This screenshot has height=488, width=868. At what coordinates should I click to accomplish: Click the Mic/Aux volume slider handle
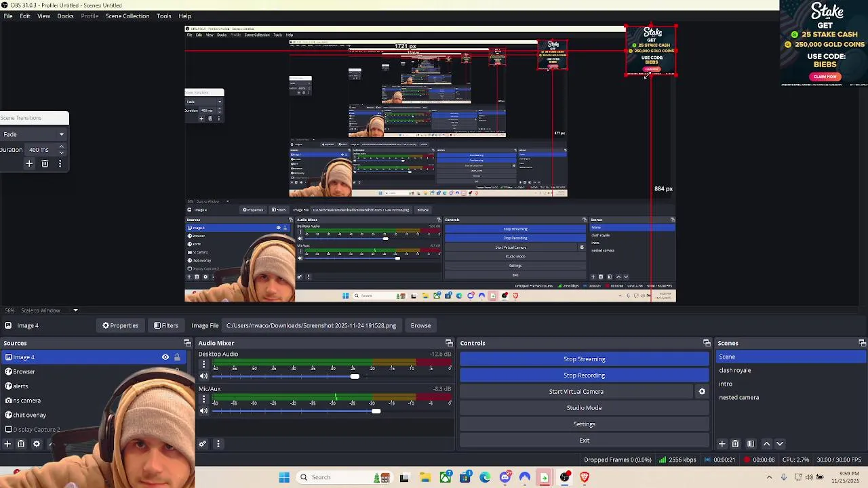click(376, 411)
